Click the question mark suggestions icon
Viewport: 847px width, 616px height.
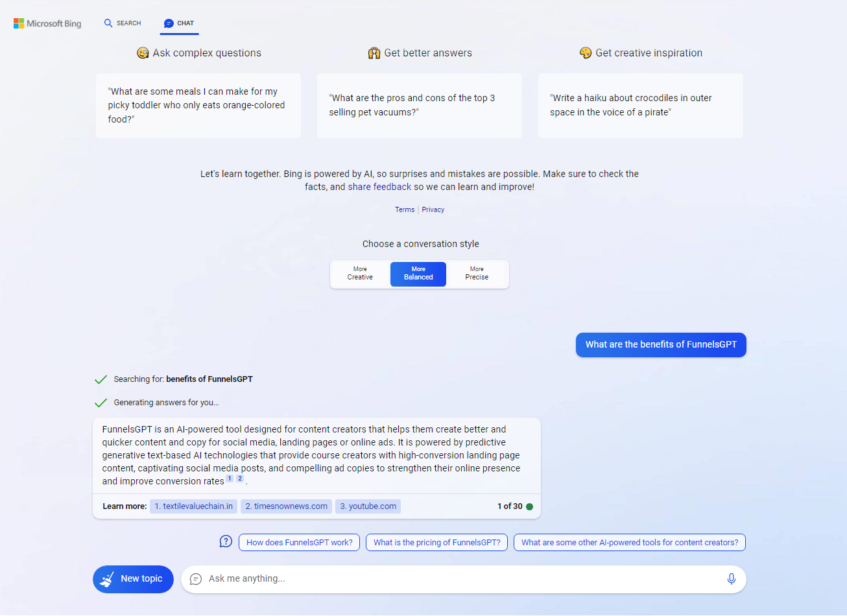pos(226,541)
